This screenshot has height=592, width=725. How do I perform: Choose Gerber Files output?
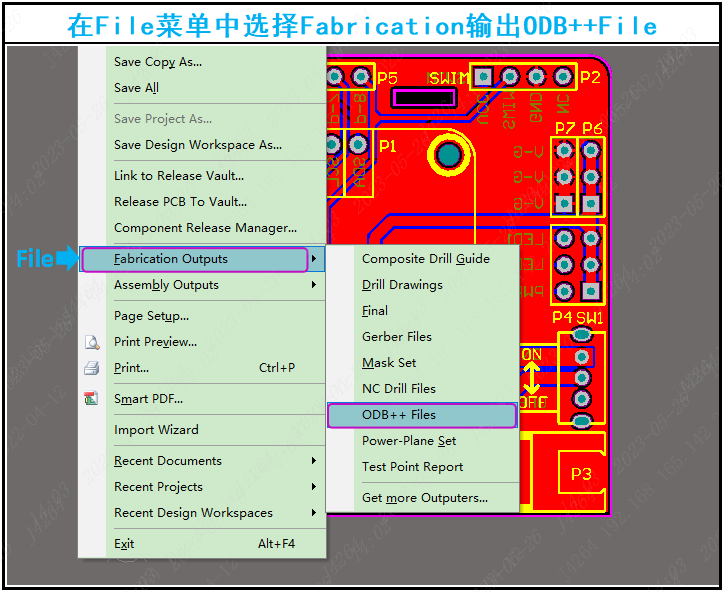coord(397,337)
